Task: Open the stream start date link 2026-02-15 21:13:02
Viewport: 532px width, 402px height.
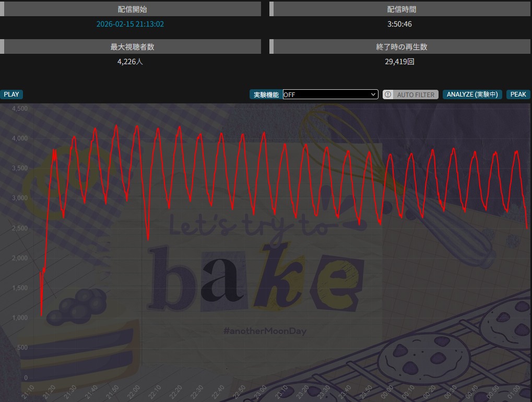Action: coord(130,24)
